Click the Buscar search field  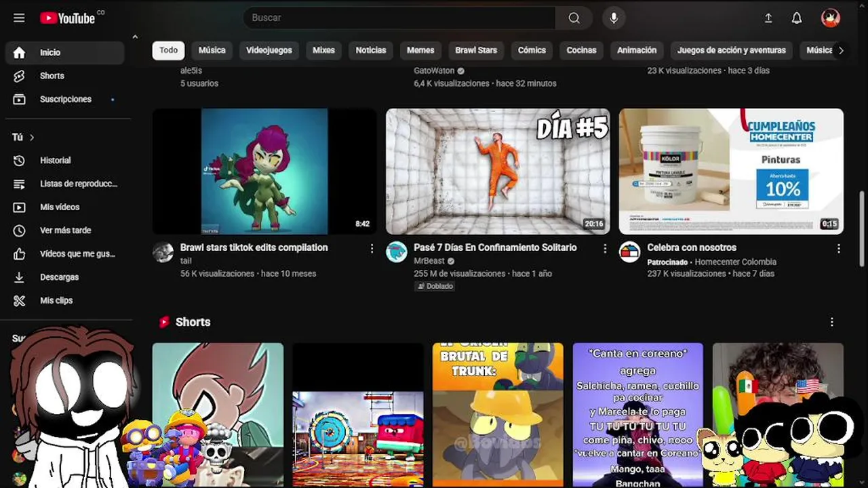(x=399, y=18)
